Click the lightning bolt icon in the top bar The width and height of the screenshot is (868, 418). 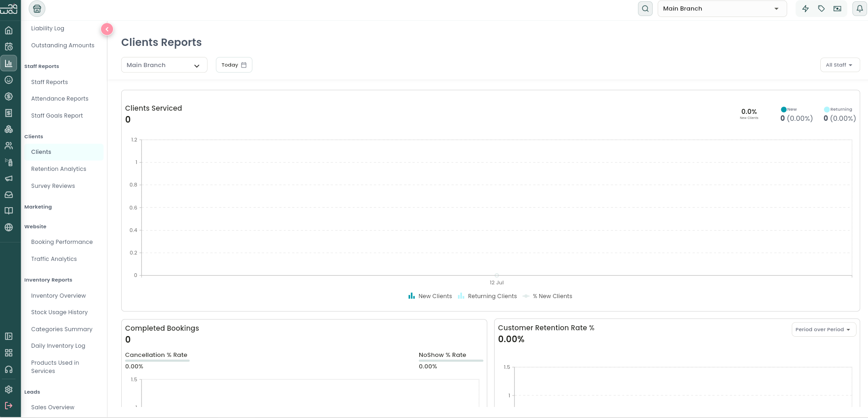[806, 9]
